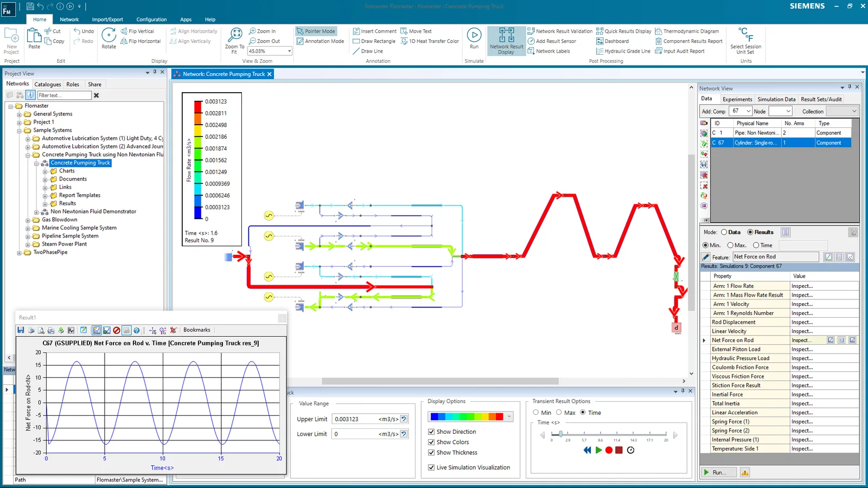Open Quick Results Display
The height and width of the screenshot is (488, 868).
624,31
